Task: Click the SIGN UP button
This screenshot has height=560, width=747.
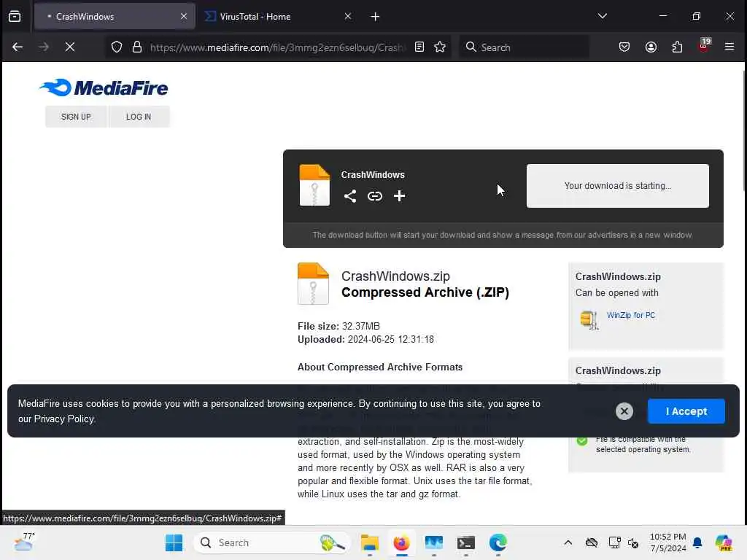Action: click(x=76, y=117)
